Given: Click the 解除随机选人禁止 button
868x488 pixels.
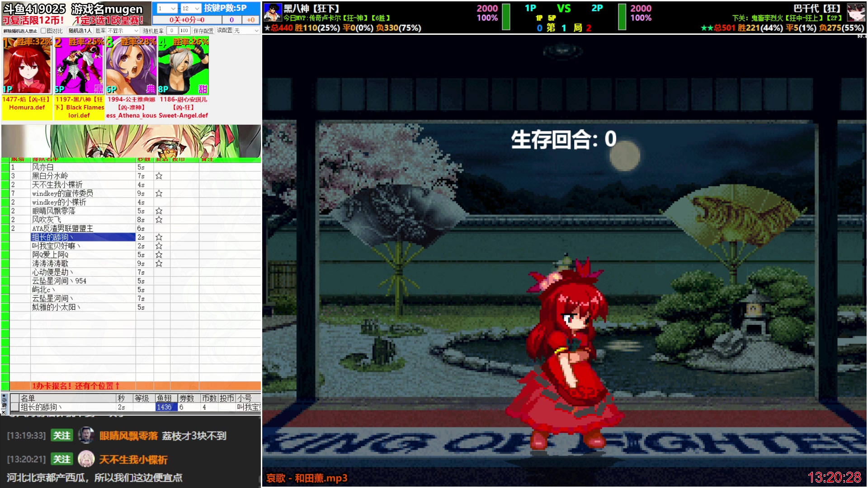Looking at the screenshot, I should pos(20,31).
